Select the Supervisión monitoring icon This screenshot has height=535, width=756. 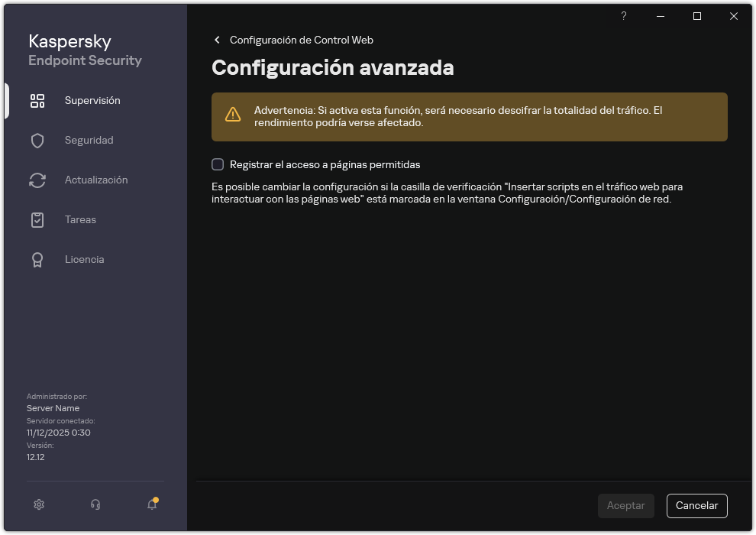37,100
